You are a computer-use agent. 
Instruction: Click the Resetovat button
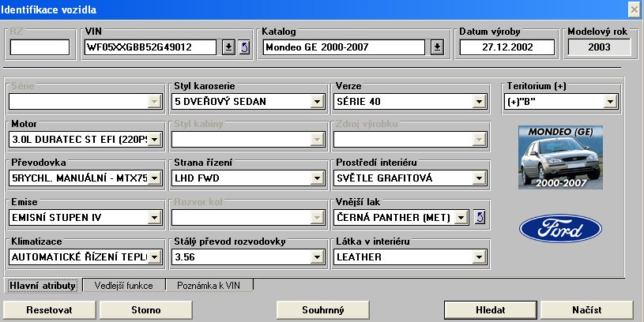(49, 310)
